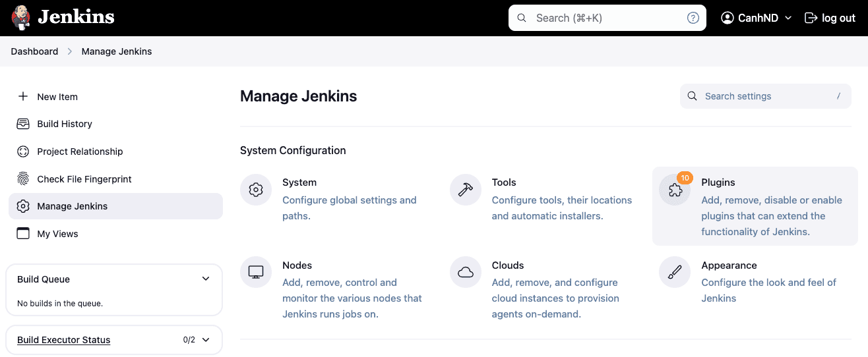
Task: Click the System gear icon
Action: click(256, 190)
